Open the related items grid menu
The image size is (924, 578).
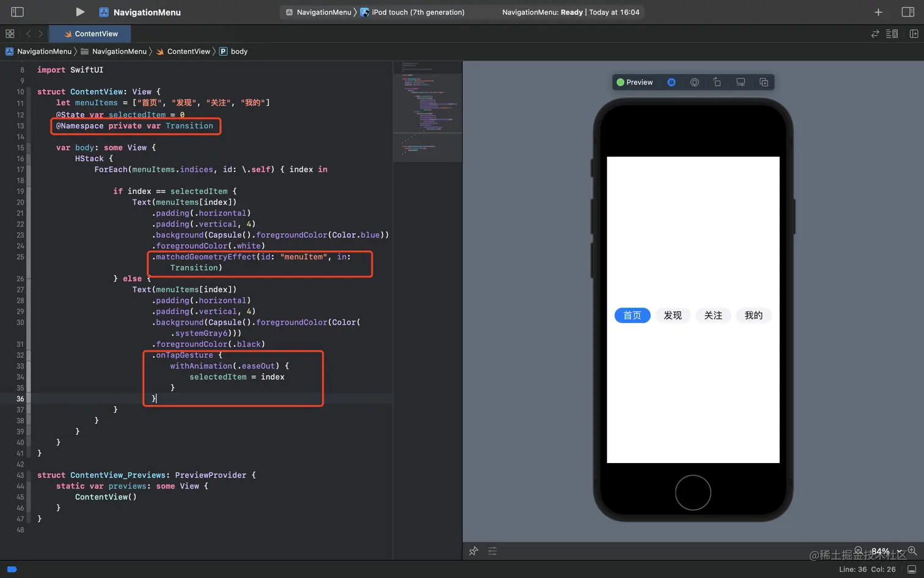(x=10, y=34)
